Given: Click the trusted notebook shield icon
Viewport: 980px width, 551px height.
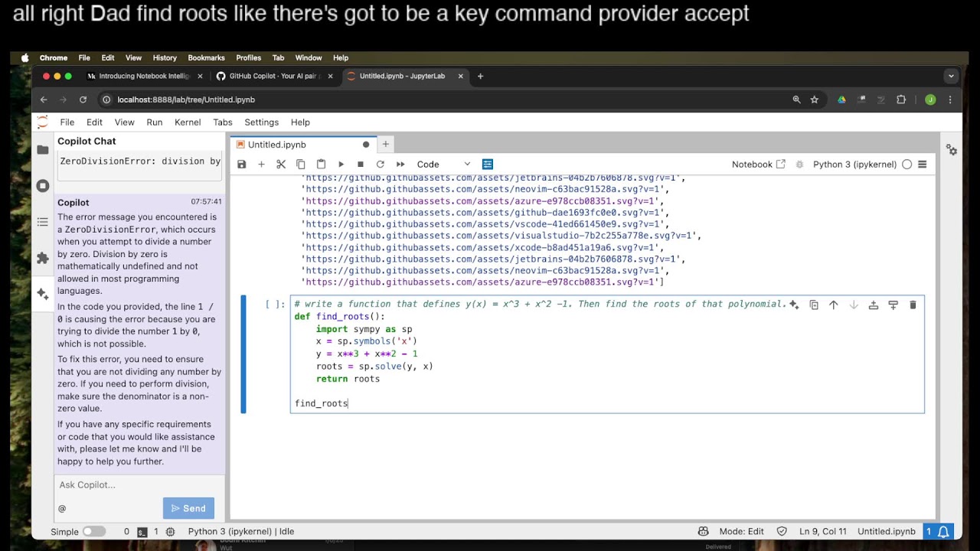Looking at the screenshot, I should (x=782, y=531).
